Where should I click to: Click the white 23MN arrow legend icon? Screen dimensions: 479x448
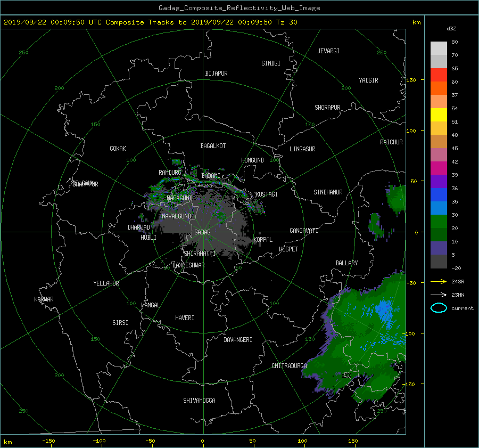439,295
